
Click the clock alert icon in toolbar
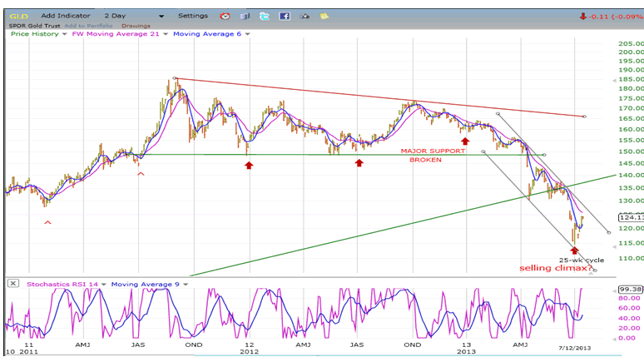225,16
